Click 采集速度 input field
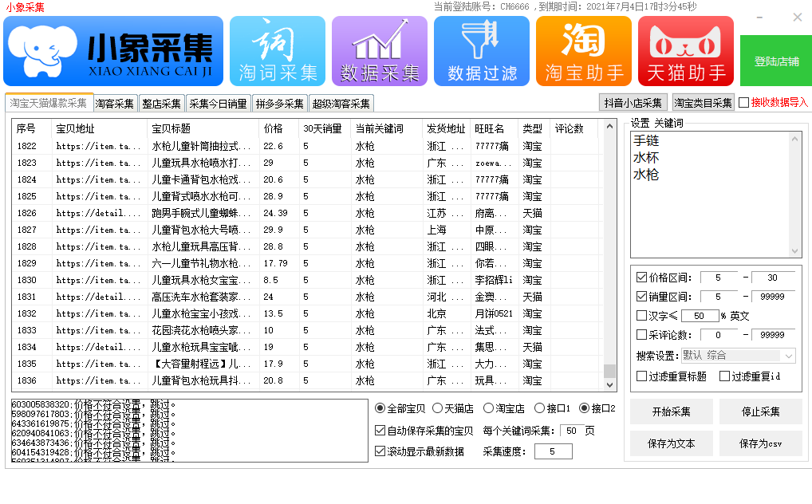 tap(553, 451)
